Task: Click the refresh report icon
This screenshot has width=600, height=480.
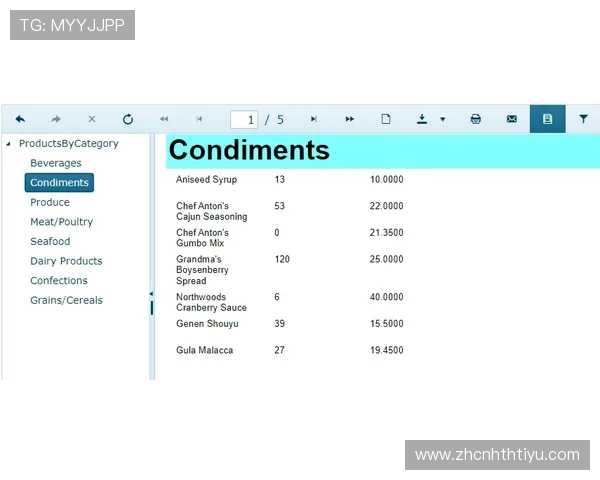Action: [x=128, y=119]
